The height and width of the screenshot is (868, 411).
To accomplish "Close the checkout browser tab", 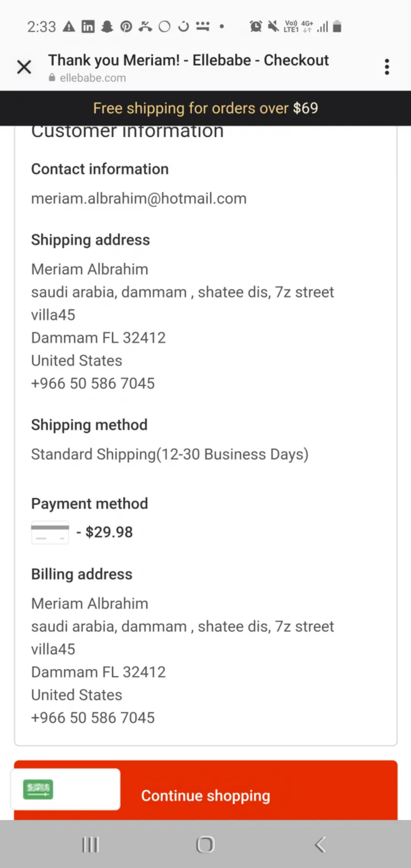I will pos(24,67).
